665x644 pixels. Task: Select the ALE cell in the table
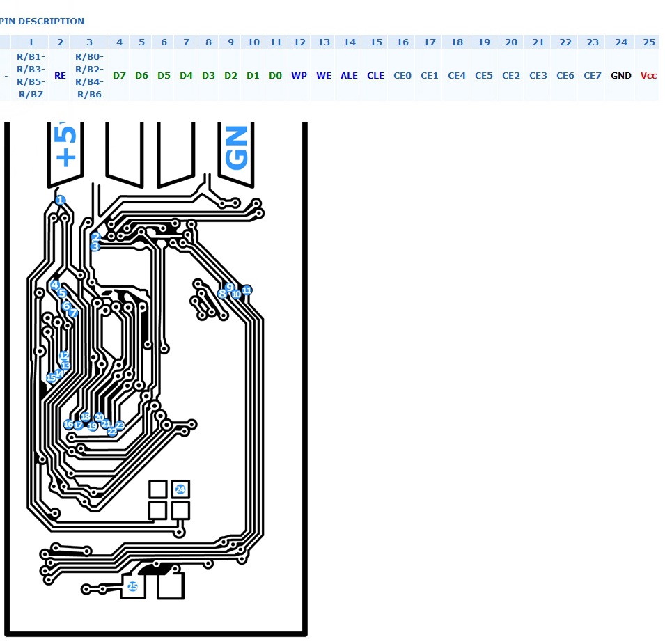tap(349, 75)
